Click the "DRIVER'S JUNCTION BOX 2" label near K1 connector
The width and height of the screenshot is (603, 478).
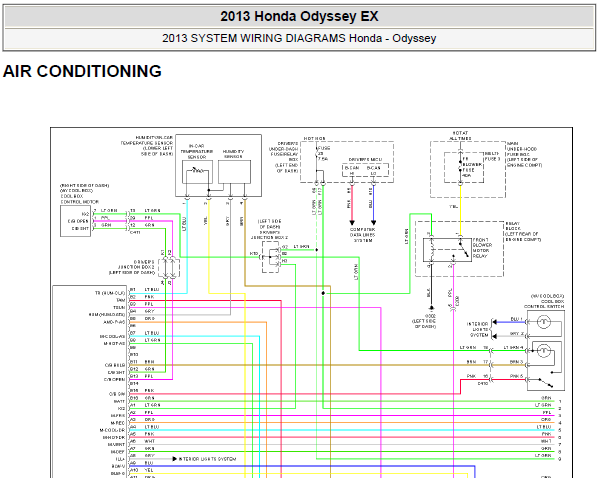click(x=135, y=267)
